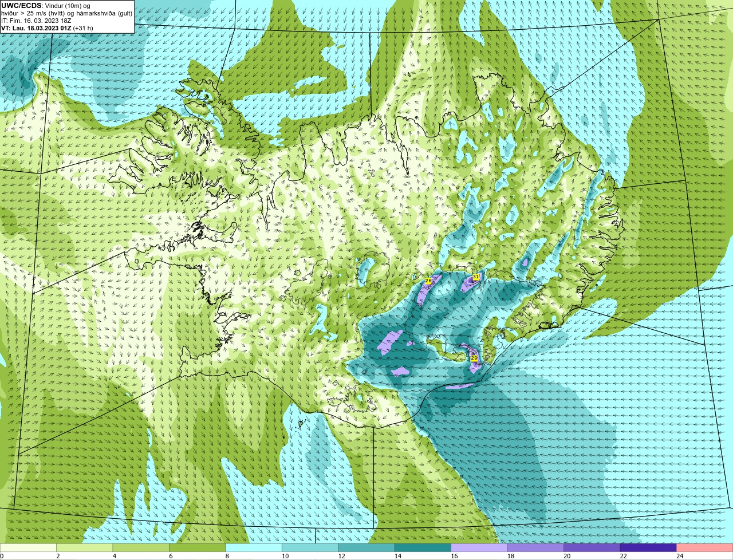The height and width of the screenshot is (560, 733).
Task: Pick the violet 20–22 m/s swatch
Action: (592, 548)
